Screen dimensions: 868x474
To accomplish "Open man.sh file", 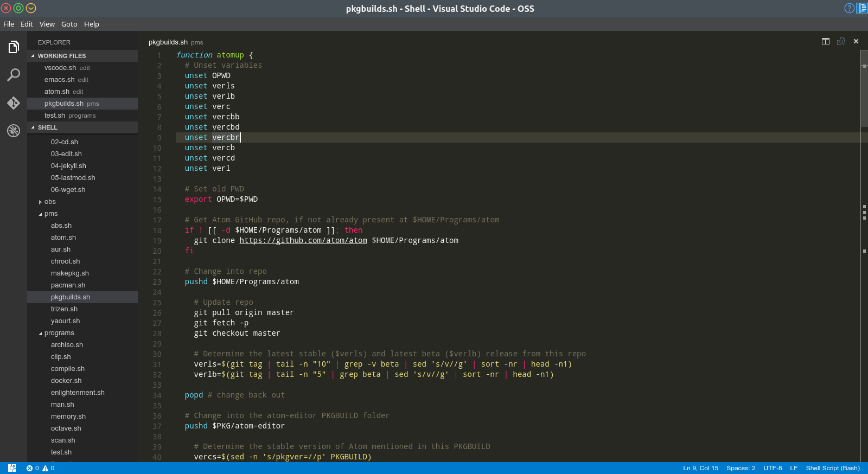I will (x=82, y=405).
